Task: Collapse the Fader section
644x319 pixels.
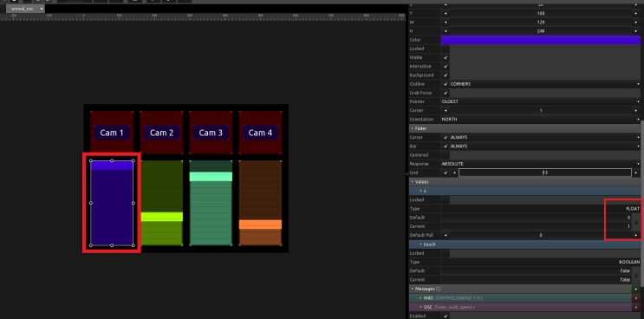Action: [412, 128]
